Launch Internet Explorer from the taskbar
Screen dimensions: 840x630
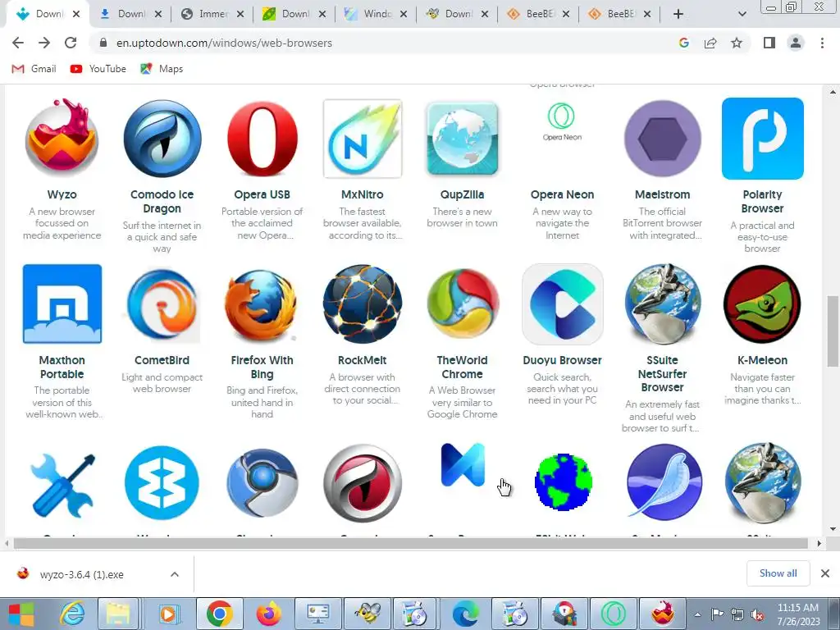coord(72,614)
